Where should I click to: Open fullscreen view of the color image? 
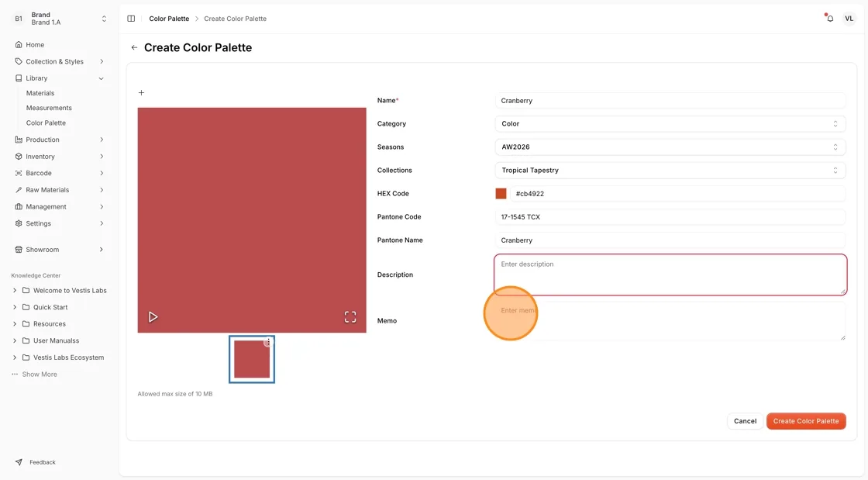click(x=350, y=316)
